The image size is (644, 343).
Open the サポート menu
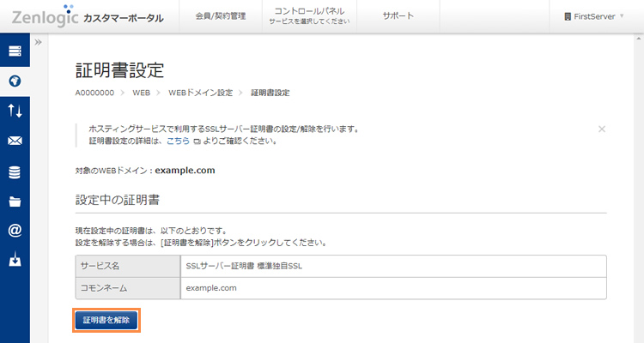point(398,16)
